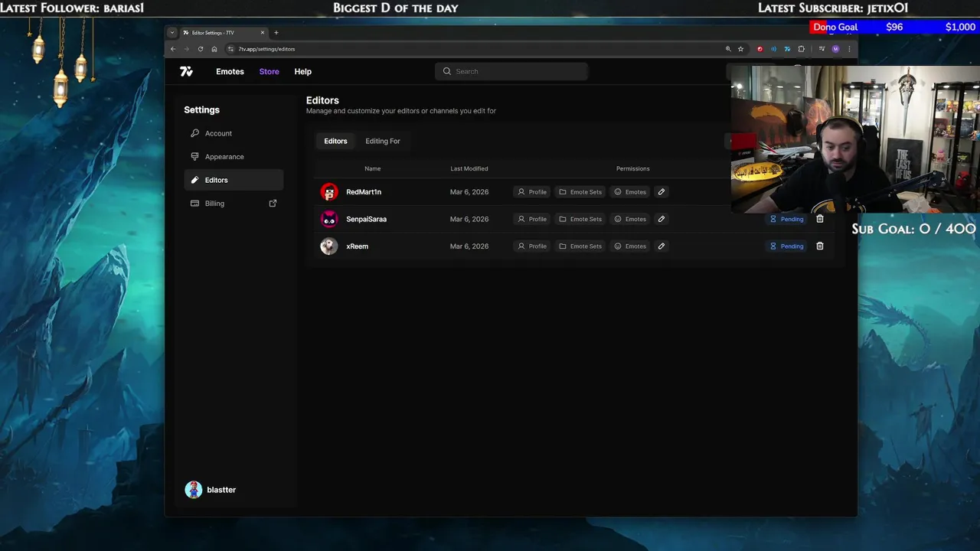Click xReem's Emote Sets permission
This screenshot has height=551, width=980.
580,246
